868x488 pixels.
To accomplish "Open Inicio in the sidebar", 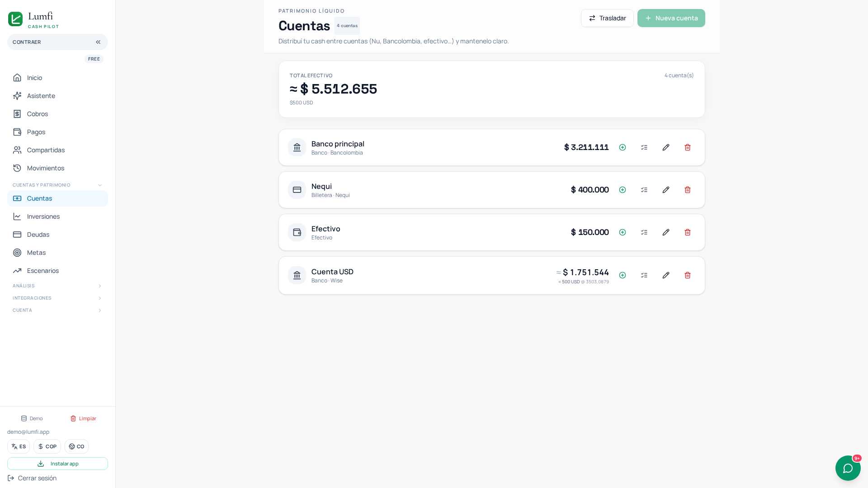I will pos(57,78).
